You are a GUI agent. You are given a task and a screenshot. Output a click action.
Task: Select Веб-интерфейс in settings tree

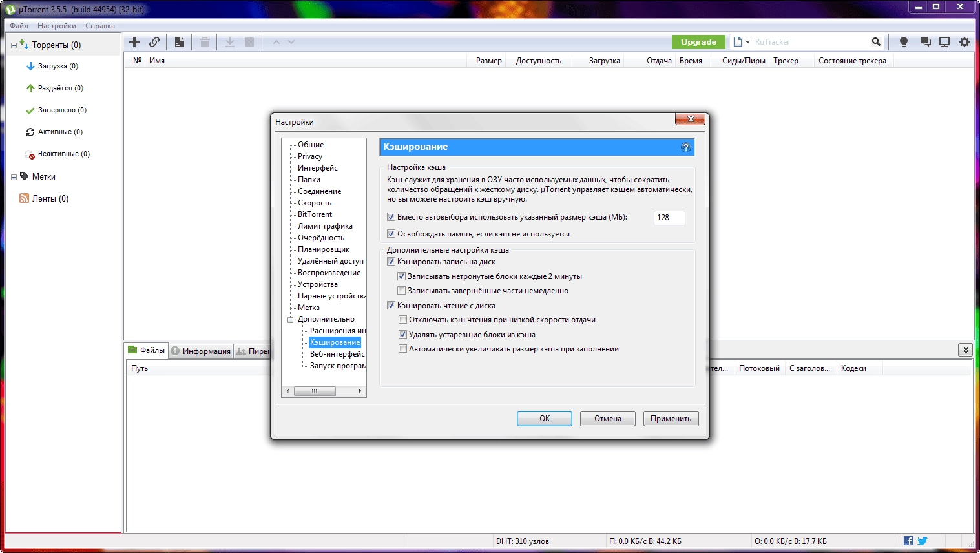(x=337, y=354)
